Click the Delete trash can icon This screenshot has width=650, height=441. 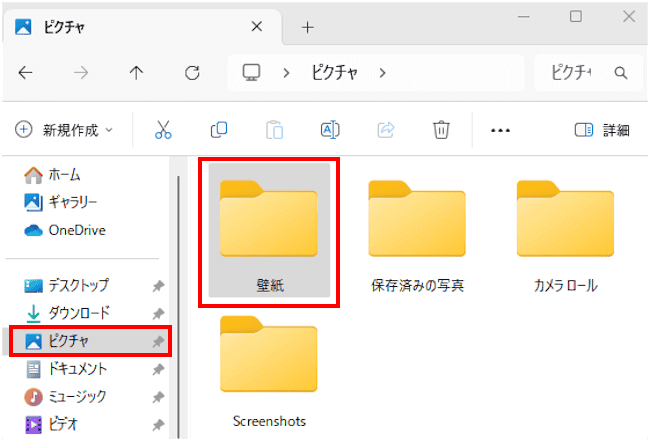tap(441, 130)
